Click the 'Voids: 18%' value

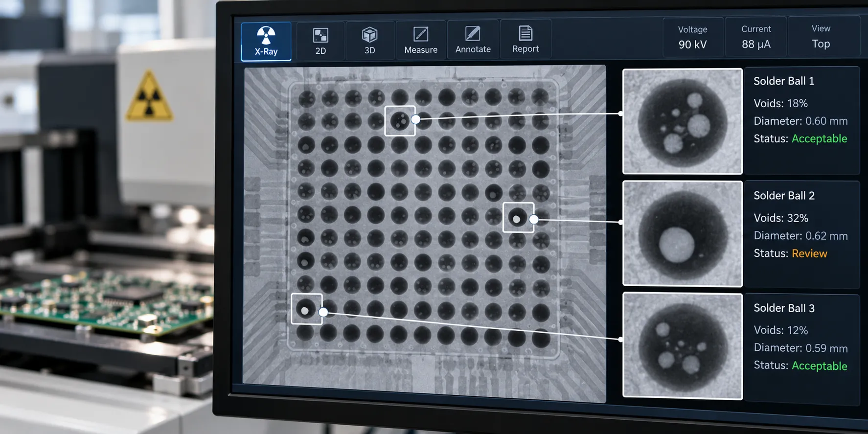[x=780, y=104]
